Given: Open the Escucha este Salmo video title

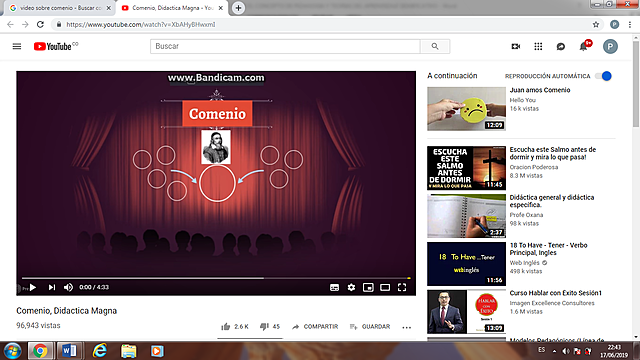Looking at the screenshot, I should [x=553, y=153].
